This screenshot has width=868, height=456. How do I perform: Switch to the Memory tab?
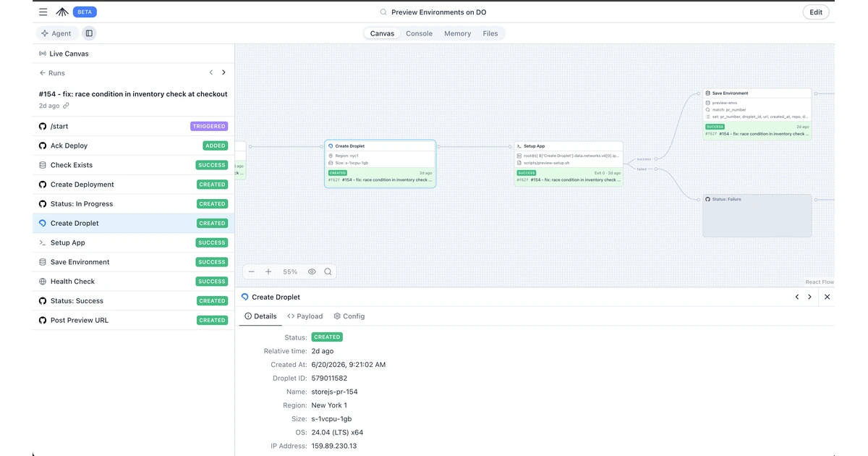click(457, 33)
